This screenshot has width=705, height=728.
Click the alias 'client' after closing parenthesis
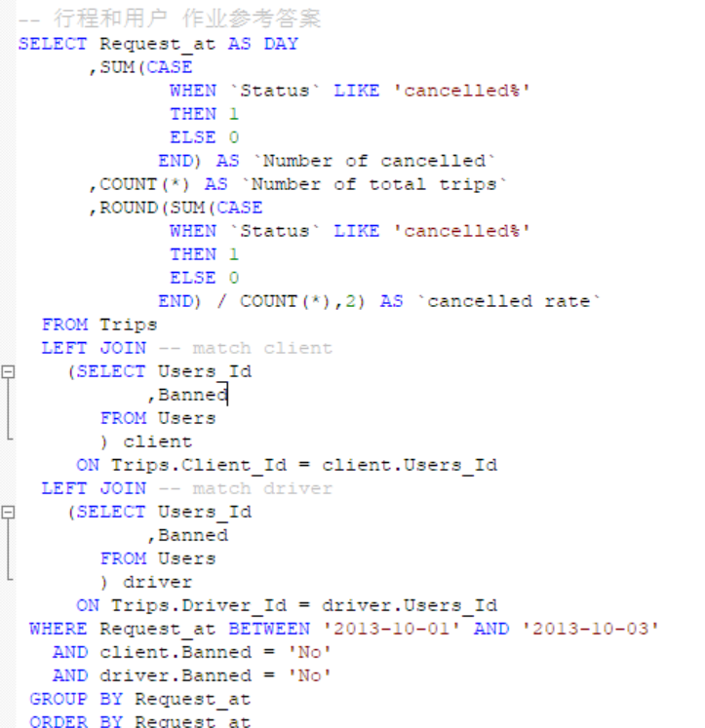(158, 441)
